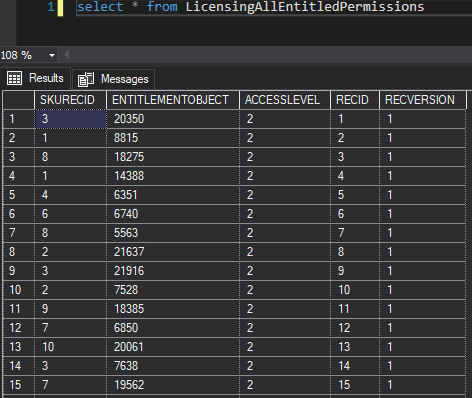Click the Messages tab icon
This screenshot has width=472, height=398.
coord(86,80)
